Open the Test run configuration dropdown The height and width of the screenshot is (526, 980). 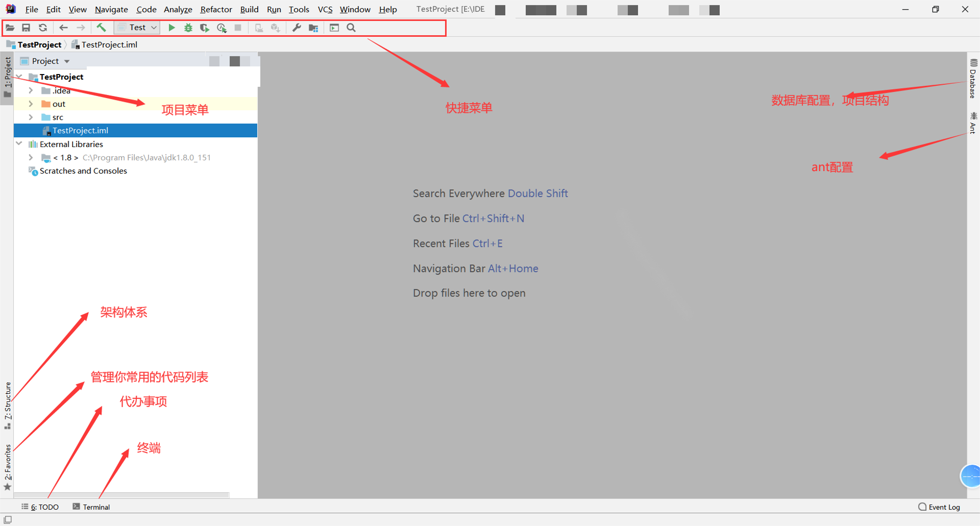(137, 28)
